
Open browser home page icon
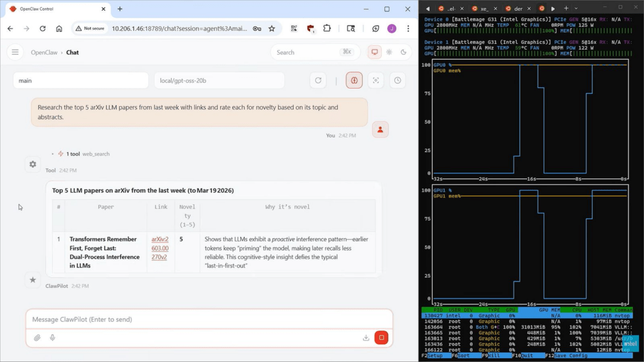[x=59, y=28]
